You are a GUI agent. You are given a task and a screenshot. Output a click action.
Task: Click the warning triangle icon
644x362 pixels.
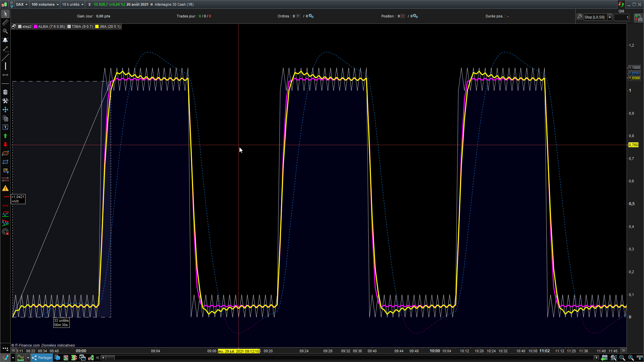coord(5,188)
